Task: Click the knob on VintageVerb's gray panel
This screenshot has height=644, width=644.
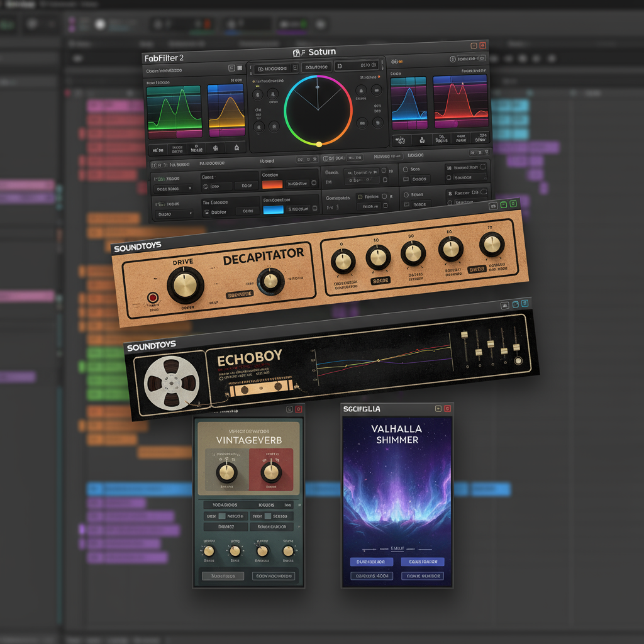Action: point(226,472)
